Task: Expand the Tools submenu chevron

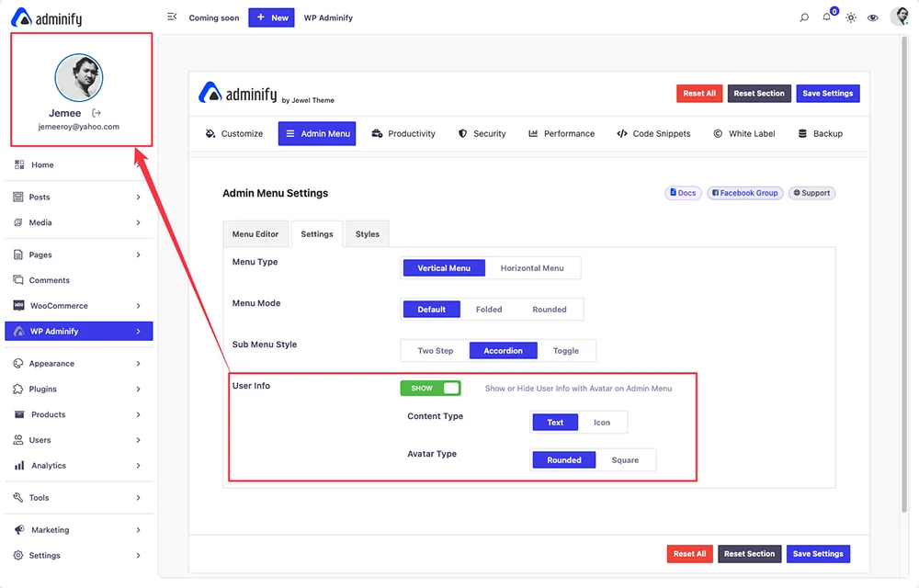Action: [139, 498]
